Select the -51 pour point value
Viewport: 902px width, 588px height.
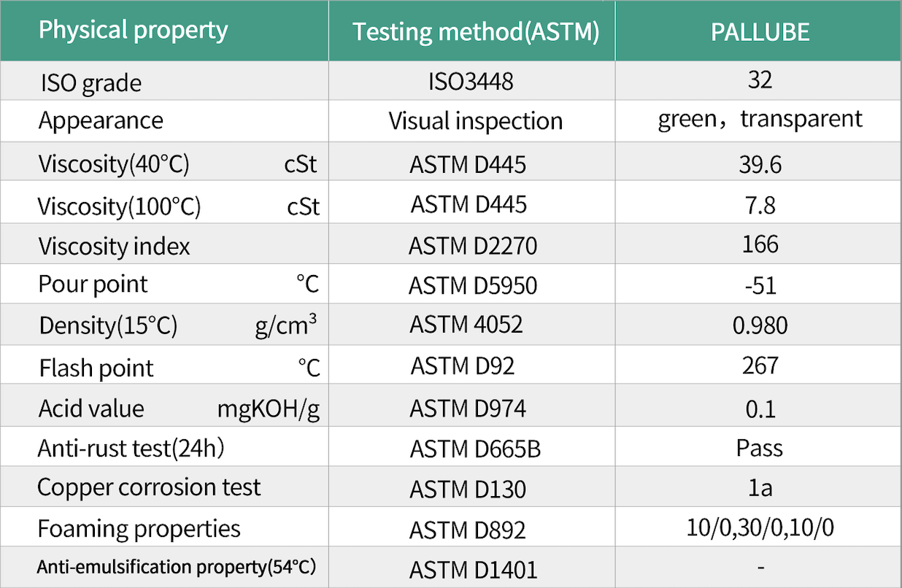pos(760,285)
